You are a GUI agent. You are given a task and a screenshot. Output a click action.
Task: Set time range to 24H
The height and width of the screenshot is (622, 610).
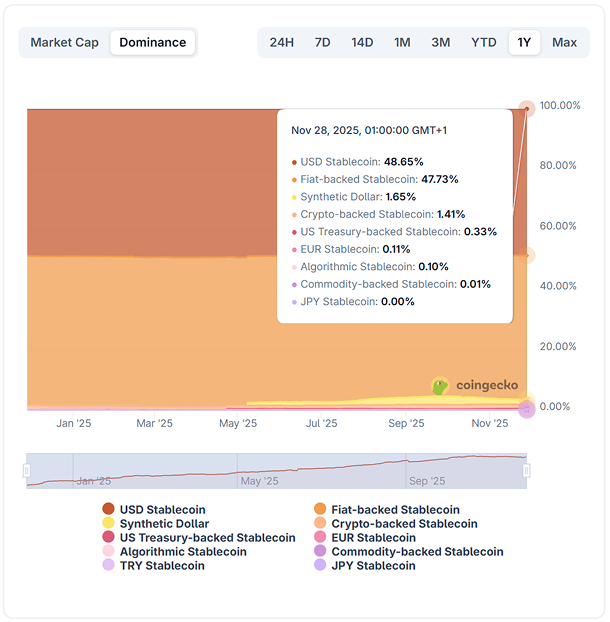pyautogui.click(x=282, y=42)
